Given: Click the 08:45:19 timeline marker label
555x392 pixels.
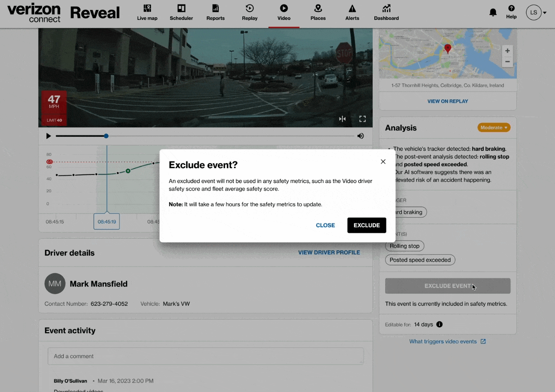Looking at the screenshot, I should pyautogui.click(x=107, y=222).
